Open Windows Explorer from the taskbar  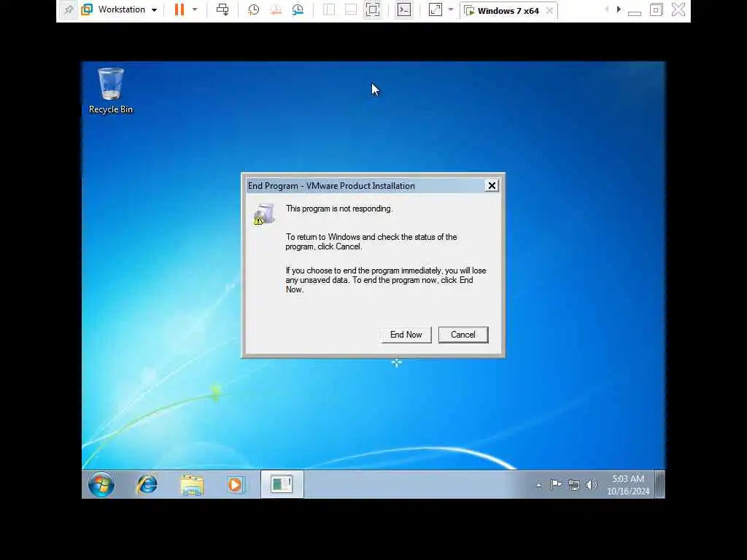tap(192, 484)
